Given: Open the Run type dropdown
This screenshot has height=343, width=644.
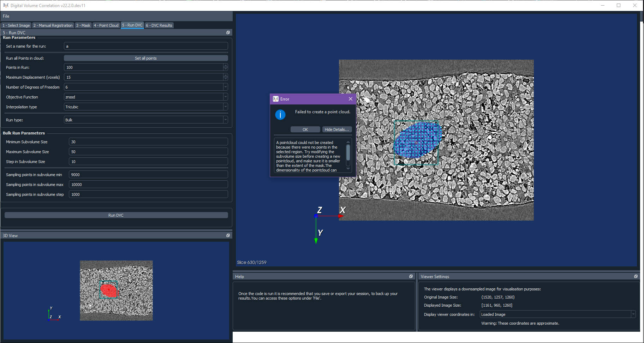Looking at the screenshot, I should pyautogui.click(x=225, y=120).
